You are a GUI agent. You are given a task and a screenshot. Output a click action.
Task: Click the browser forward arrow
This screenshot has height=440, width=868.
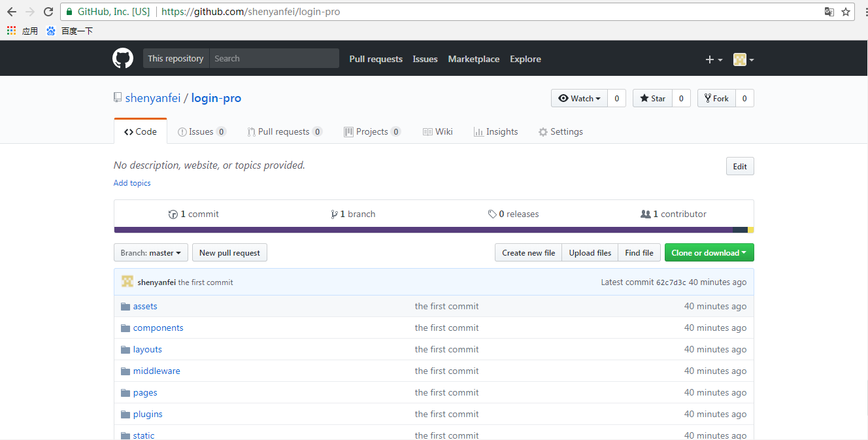click(30, 12)
